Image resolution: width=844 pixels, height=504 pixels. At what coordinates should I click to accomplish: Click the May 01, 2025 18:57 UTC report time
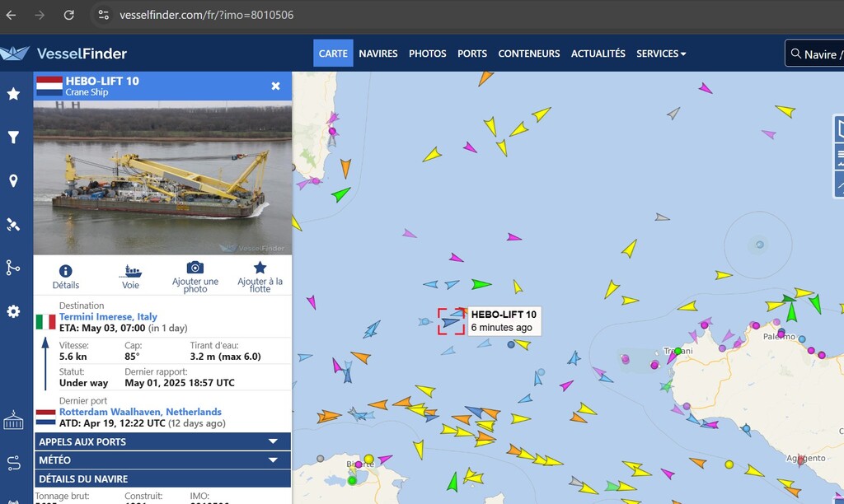coord(180,383)
